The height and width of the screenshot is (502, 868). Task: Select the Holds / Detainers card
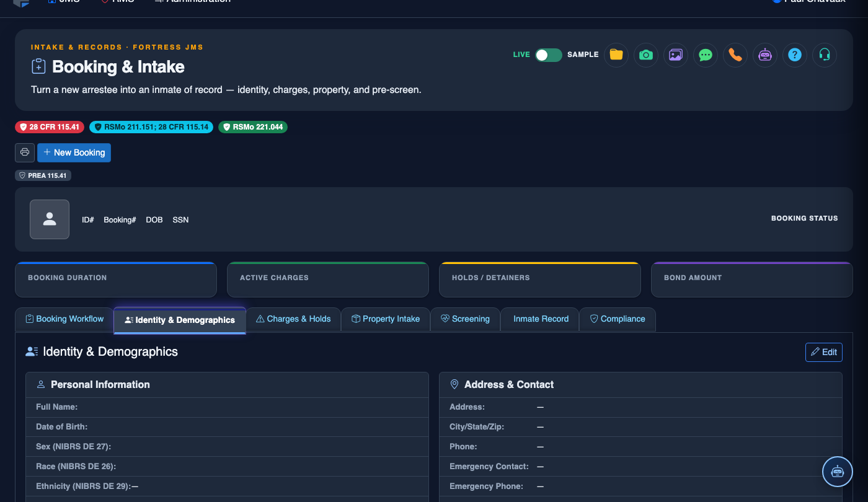[540, 280]
